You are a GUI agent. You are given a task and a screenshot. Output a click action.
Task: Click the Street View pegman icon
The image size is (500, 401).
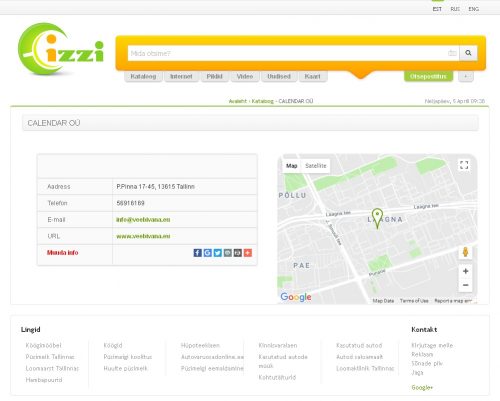465,252
